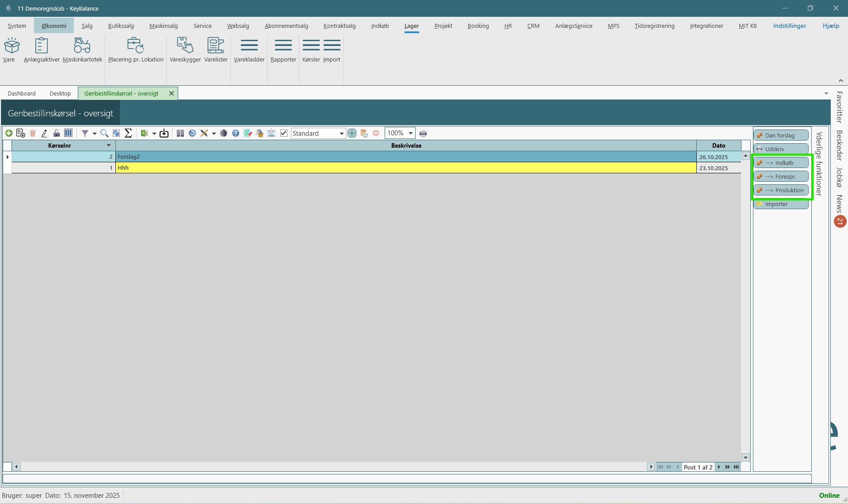
Task: Toggle the checkbox beside the Standard dropdown
Action: 284,133
